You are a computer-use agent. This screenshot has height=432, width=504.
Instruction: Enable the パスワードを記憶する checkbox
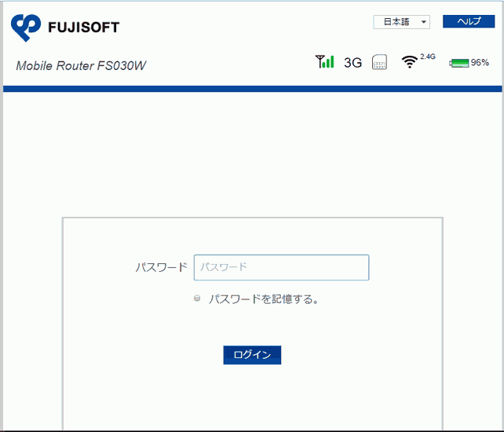(x=198, y=298)
